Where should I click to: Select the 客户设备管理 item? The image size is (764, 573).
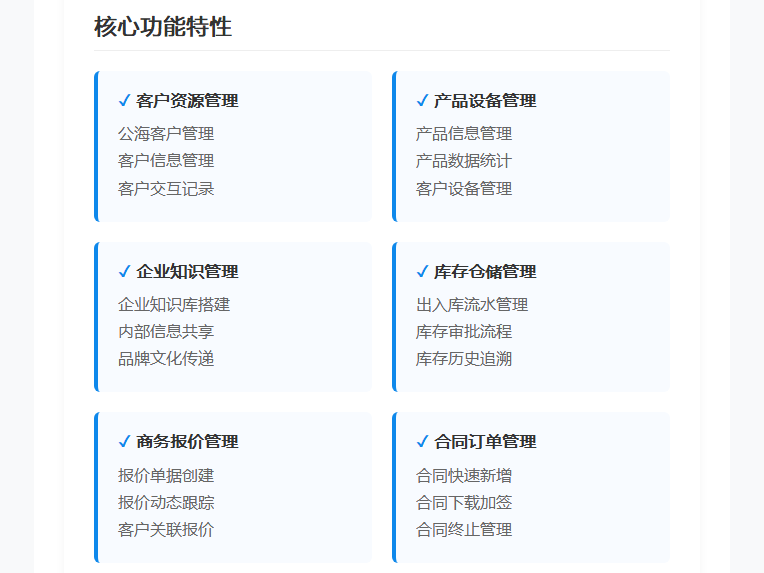click(464, 189)
